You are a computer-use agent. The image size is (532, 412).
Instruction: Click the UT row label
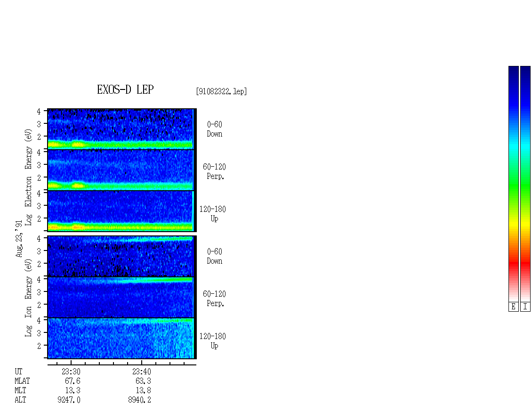18,372
